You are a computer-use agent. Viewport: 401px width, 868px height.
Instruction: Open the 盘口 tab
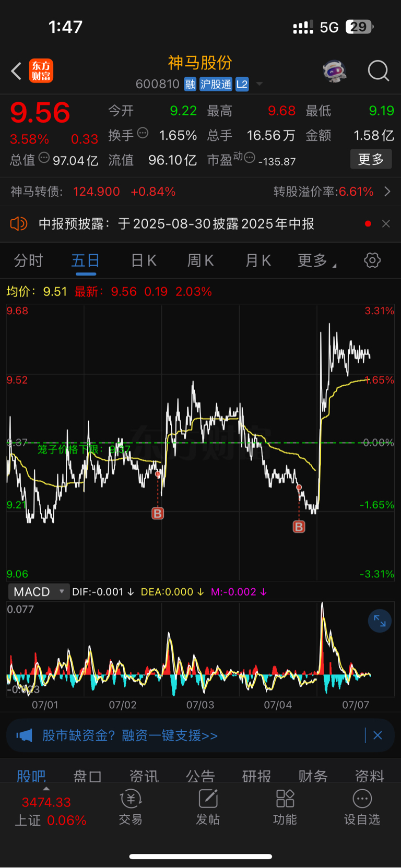(87, 776)
